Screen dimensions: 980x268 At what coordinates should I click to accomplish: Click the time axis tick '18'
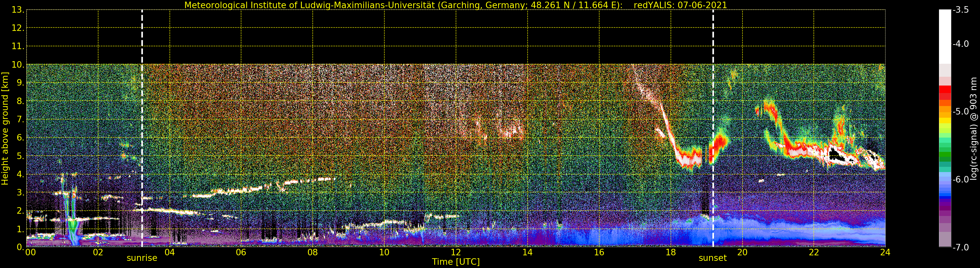[x=670, y=252]
